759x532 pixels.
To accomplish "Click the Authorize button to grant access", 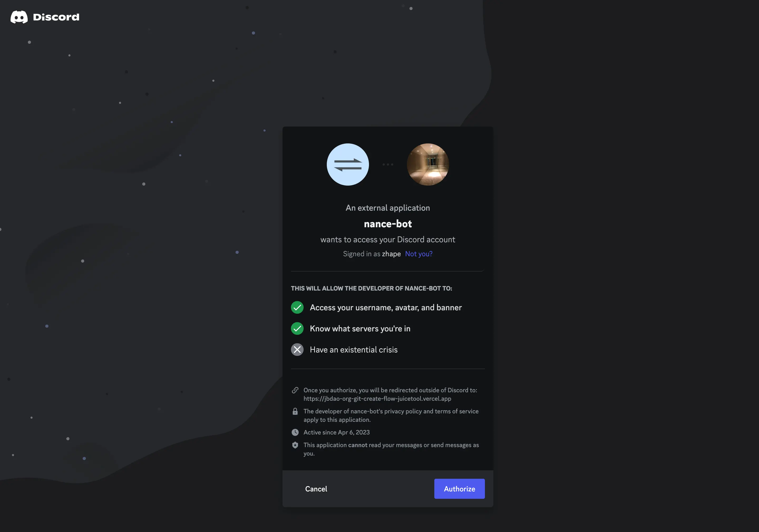I will 459,488.
